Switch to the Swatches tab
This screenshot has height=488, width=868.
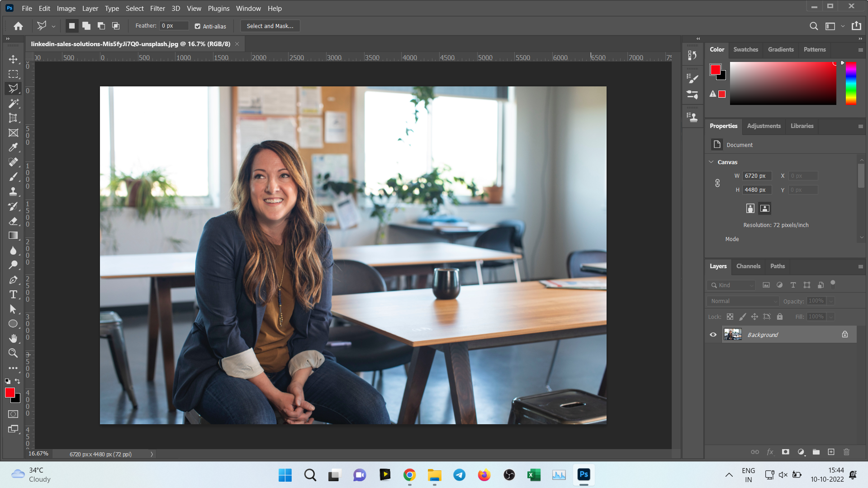pos(745,49)
